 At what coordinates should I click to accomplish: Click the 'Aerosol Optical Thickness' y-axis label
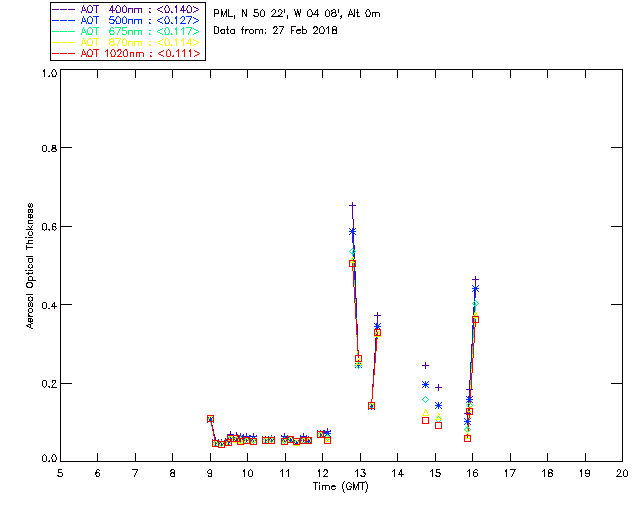click(30, 266)
